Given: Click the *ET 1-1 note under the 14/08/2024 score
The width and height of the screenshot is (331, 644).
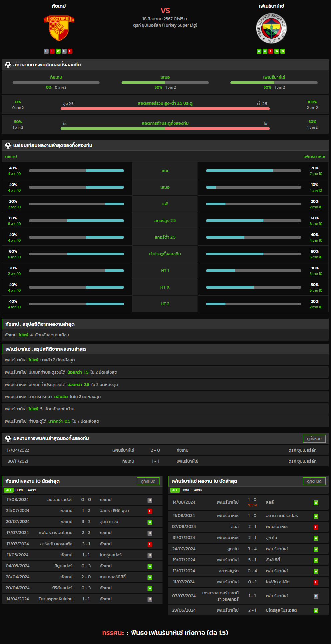Looking at the screenshot, I should point(252,505).
